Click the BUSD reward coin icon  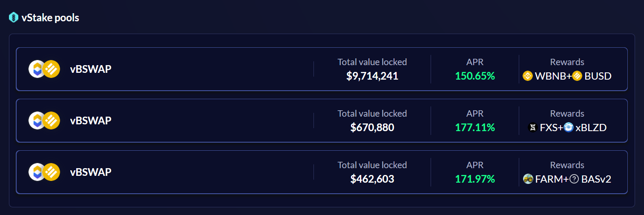577,76
